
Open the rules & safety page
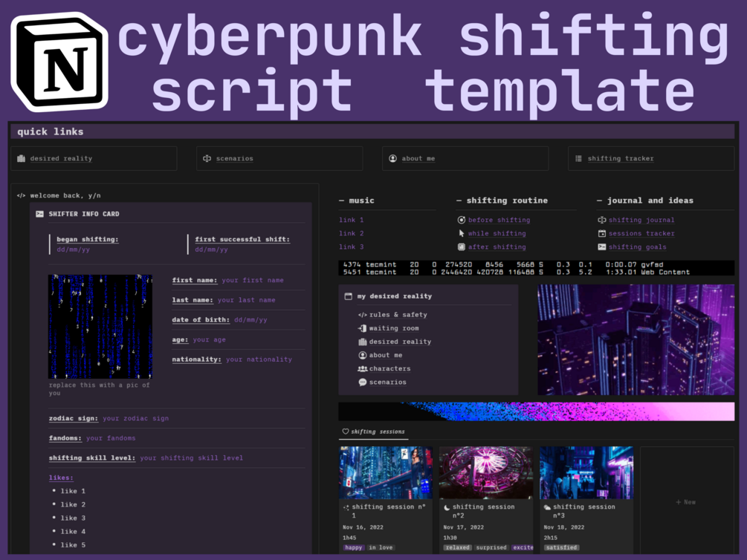click(398, 315)
